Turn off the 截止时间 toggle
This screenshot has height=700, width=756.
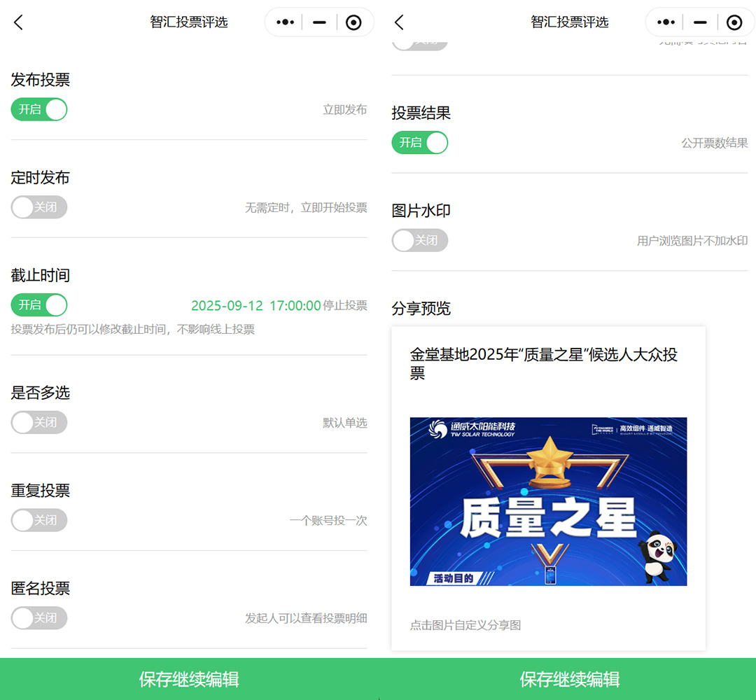(39, 305)
